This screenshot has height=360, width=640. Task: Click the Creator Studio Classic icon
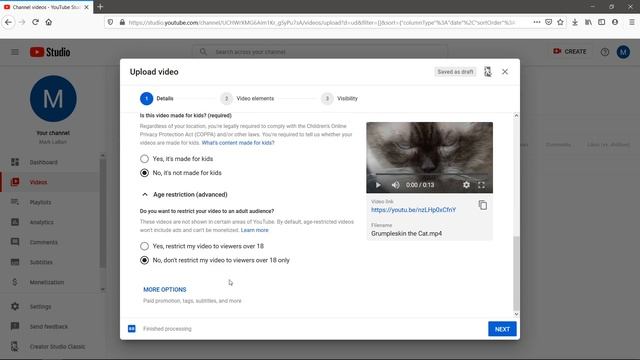pyautogui.click(x=15, y=346)
